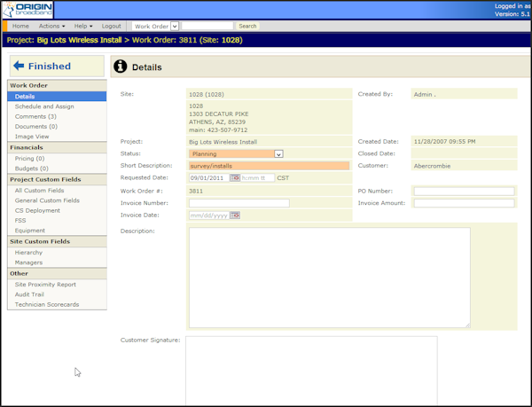Viewport: 532px width, 407px height.
Task: Open Documents (0) in sidebar
Action: [x=36, y=127]
